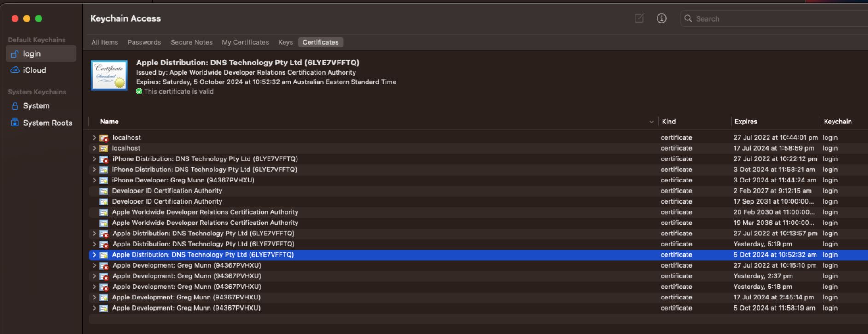868x334 pixels.
Task: Click the compose new note icon
Action: (x=639, y=18)
